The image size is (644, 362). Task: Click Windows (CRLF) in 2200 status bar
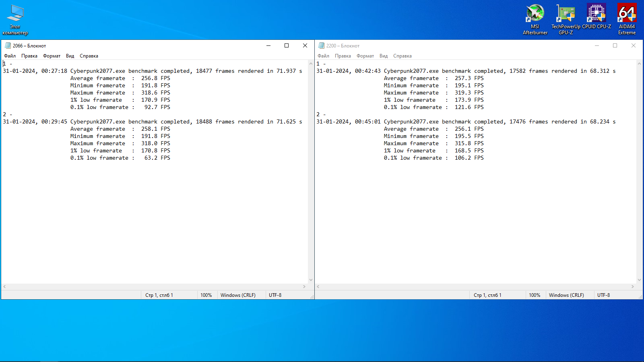(x=566, y=295)
